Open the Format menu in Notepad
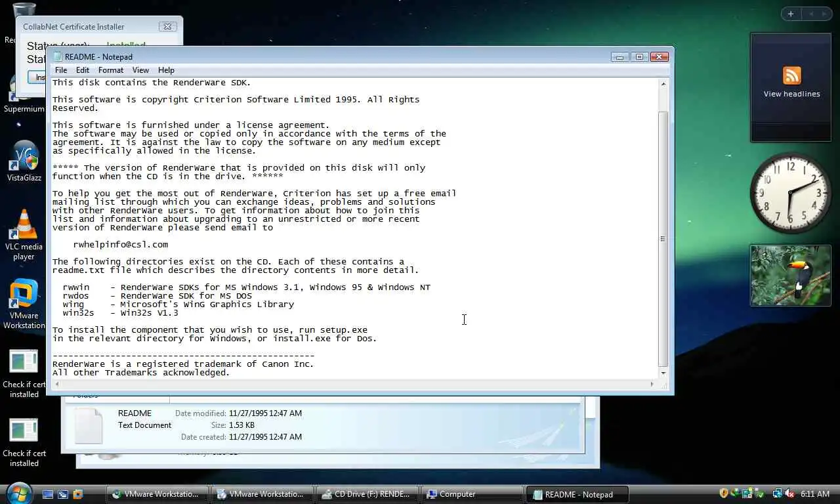840x504 pixels. tap(111, 70)
